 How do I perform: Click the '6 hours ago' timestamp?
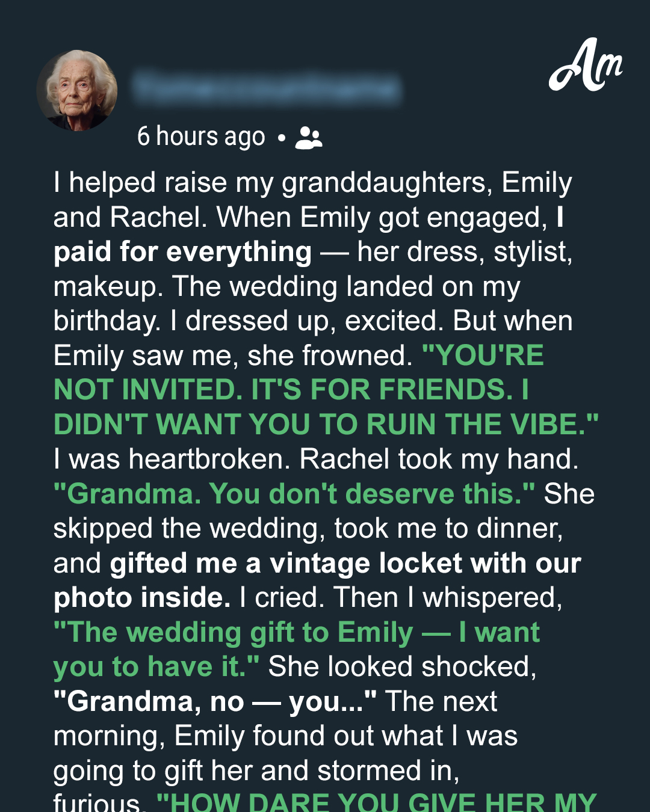(201, 137)
